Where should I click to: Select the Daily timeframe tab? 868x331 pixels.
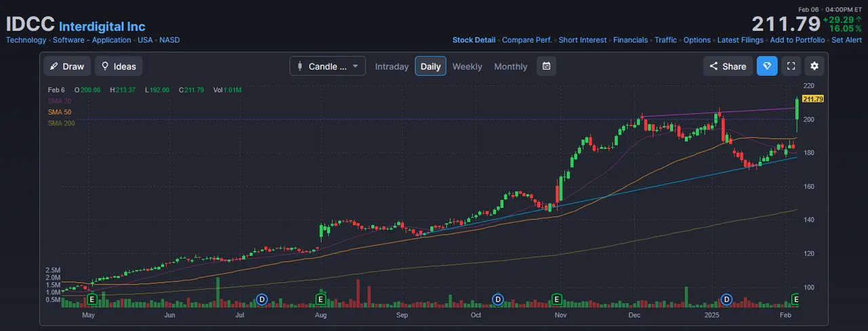(x=431, y=66)
